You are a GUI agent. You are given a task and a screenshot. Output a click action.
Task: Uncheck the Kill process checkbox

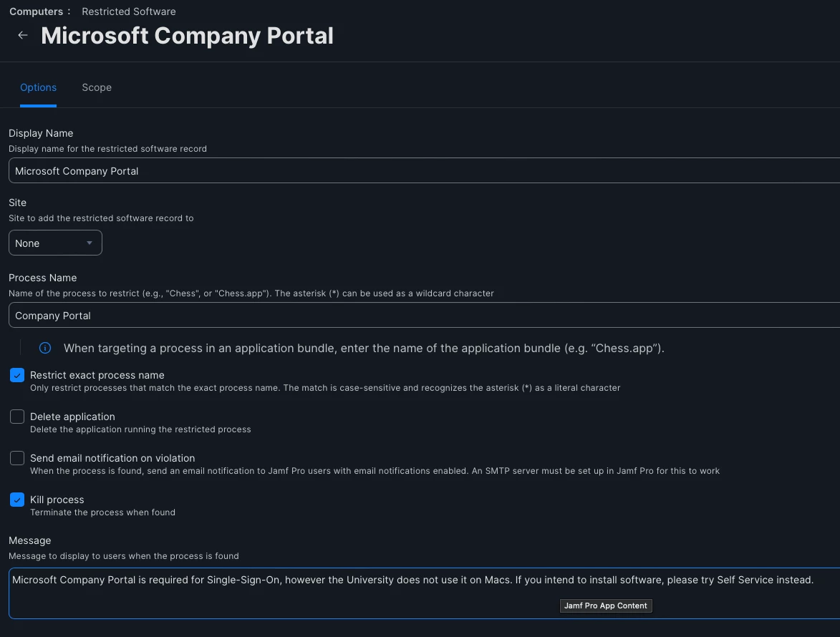click(17, 500)
